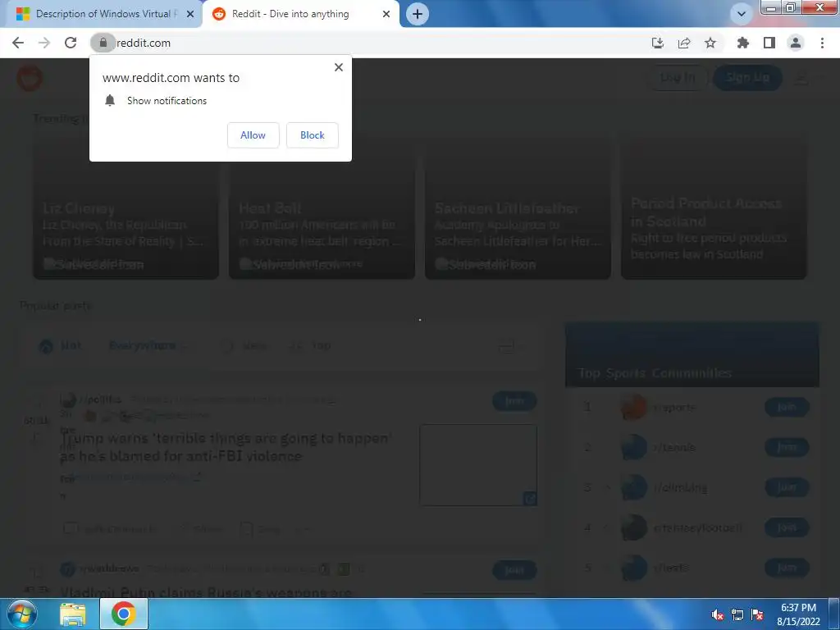Screen dimensions: 840x630
Task: Open the Chrome three-dot menu
Action: [822, 43]
